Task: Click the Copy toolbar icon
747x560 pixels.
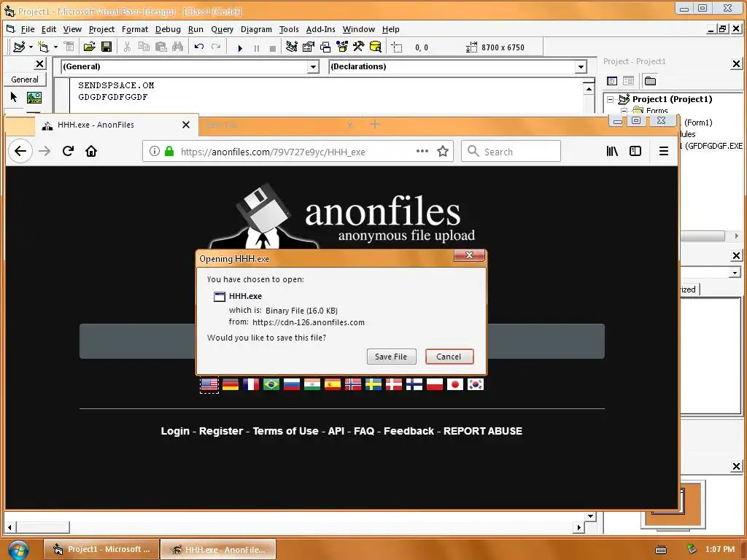Action: coord(144,47)
